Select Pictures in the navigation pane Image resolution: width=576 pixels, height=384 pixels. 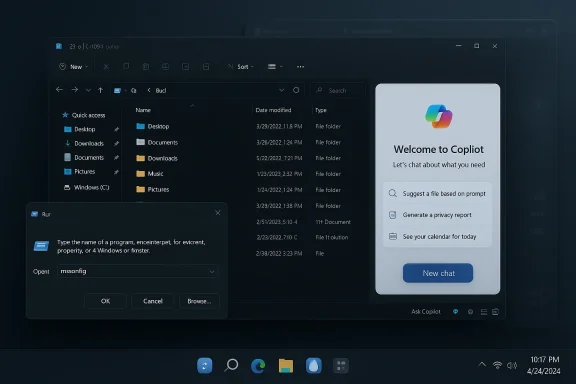[80, 172]
